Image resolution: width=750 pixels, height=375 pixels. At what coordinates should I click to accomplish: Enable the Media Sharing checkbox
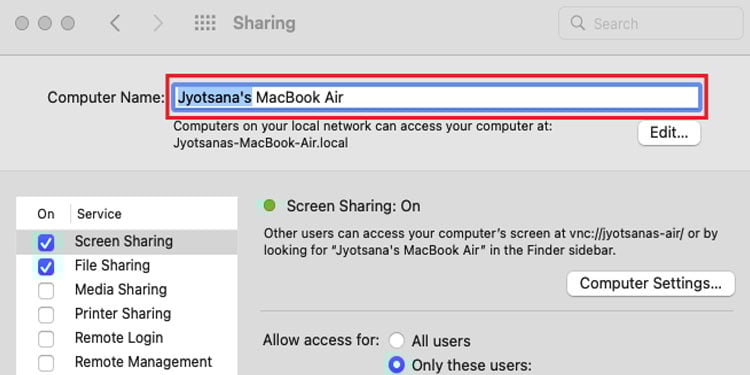point(46,290)
